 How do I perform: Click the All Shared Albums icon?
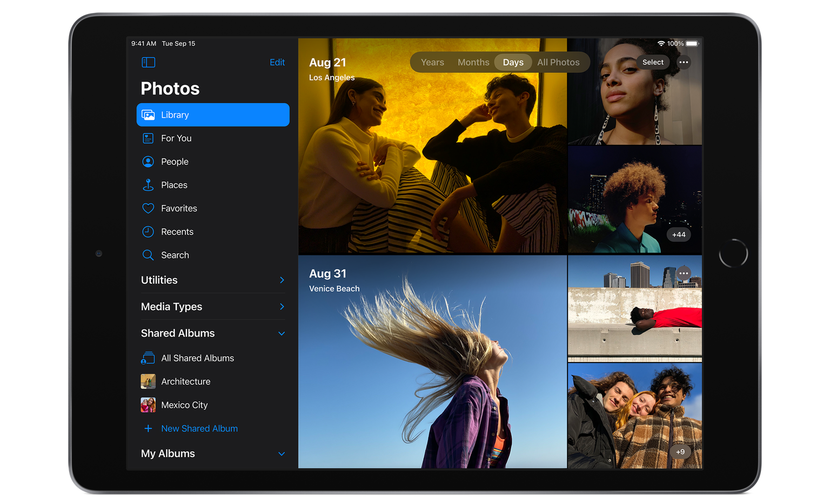coord(148,358)
